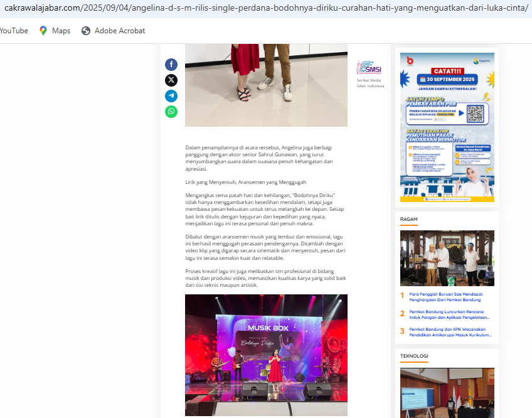Click the browser address bar URL
Viewport: 532px width, 418px height.
pos(263,8)
